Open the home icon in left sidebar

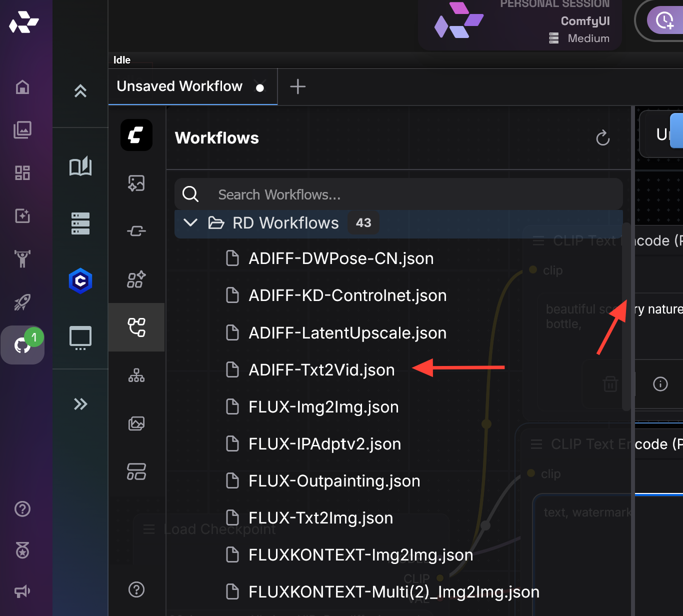(22, 87)
